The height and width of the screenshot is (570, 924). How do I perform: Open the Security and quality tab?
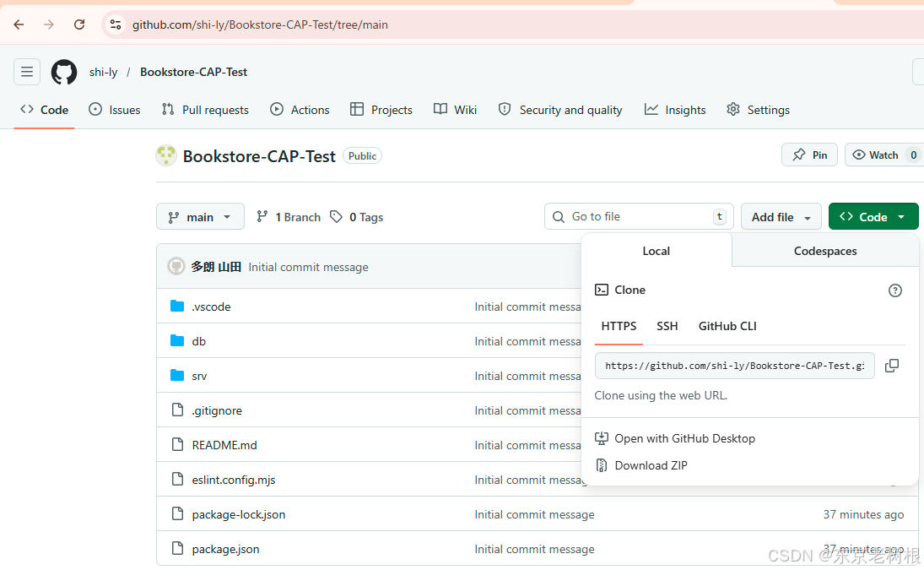coord(559,110)
